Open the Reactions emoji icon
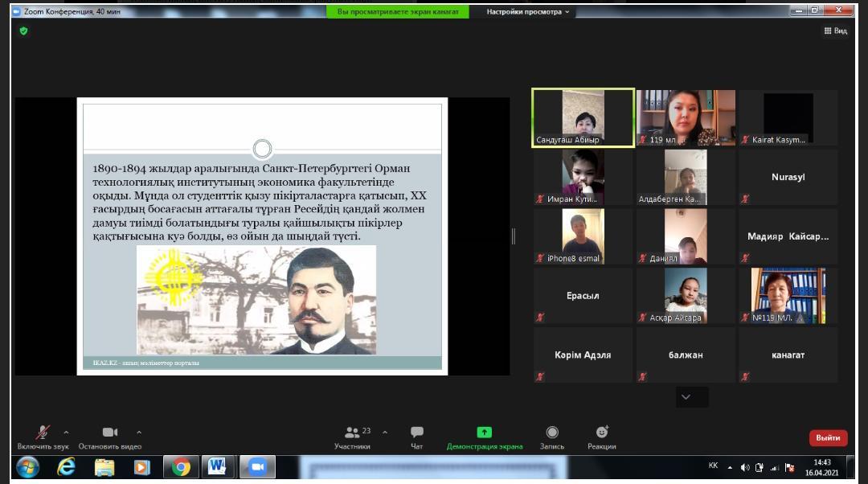Viewport: 868px width, 484px height. click(601, 433)
